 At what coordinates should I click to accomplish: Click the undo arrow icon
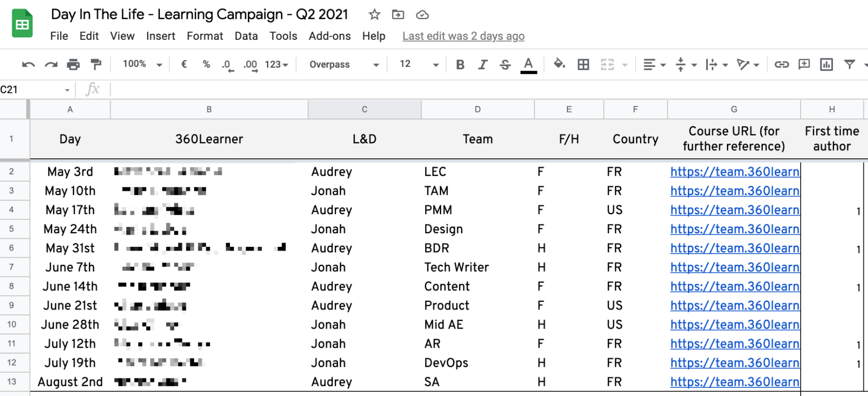coord(28,65)
